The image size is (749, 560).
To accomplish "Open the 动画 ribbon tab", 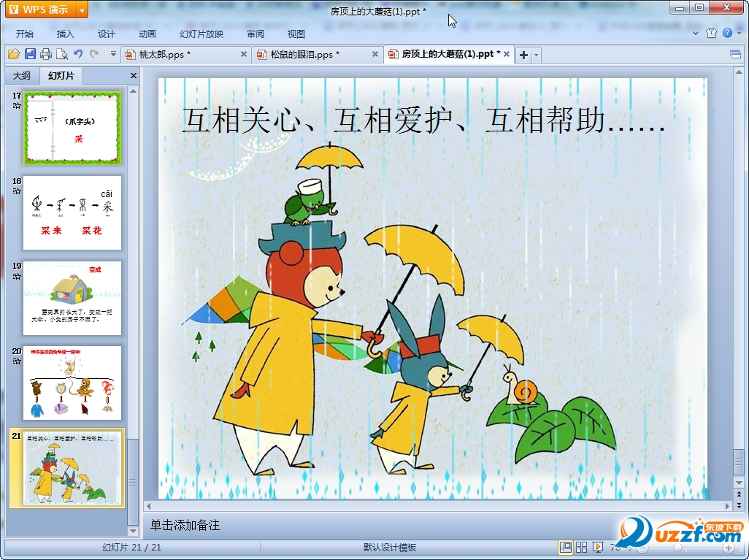I will click(147, 34).
